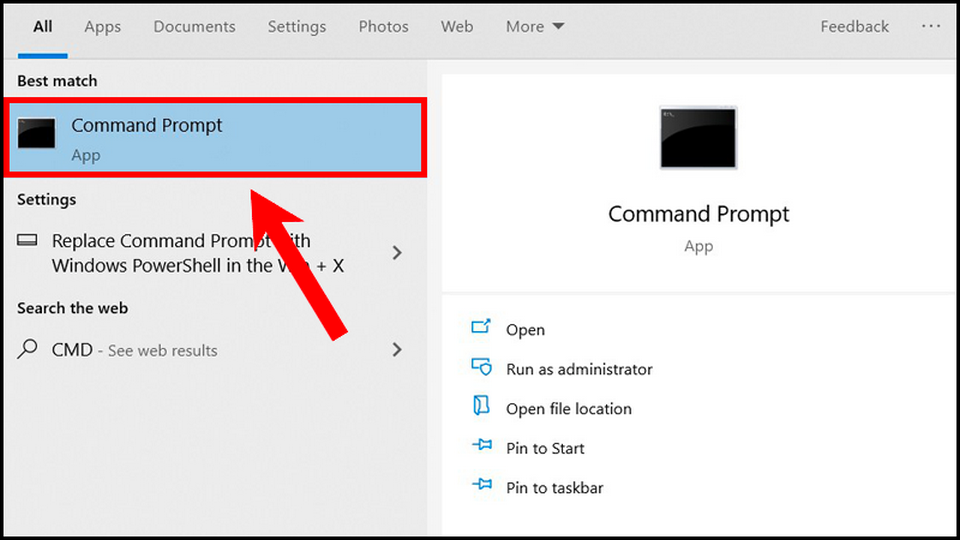Click the large Command Prompt preview icon

point(698,138)
